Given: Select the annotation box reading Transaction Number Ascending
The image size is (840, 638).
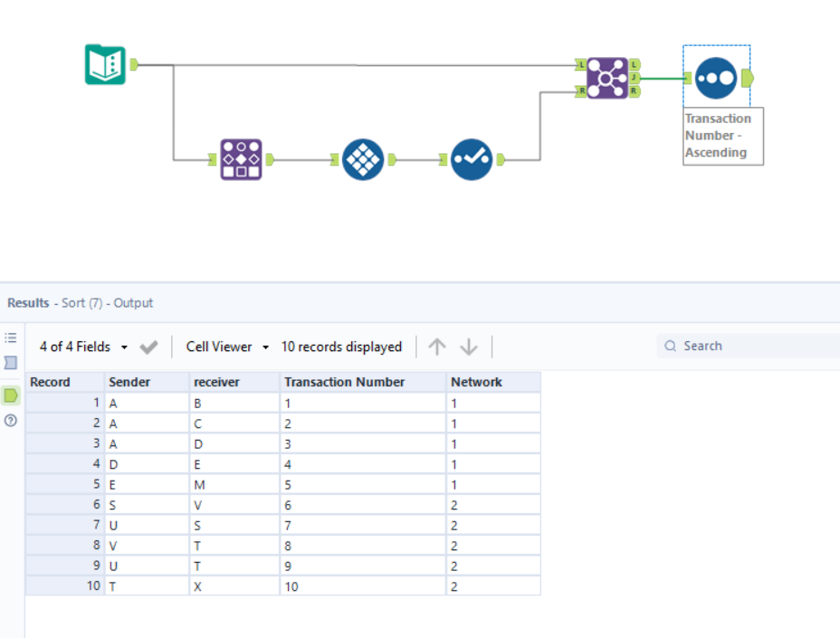Looking at the screenshot, I should 721,136.
